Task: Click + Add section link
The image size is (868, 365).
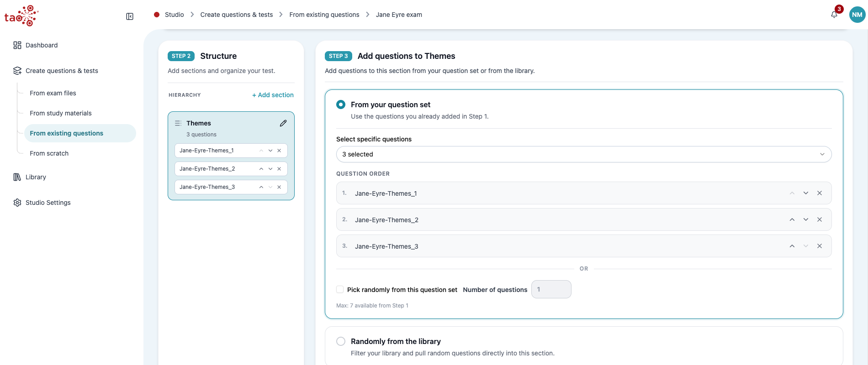Action: coord(273,95)
